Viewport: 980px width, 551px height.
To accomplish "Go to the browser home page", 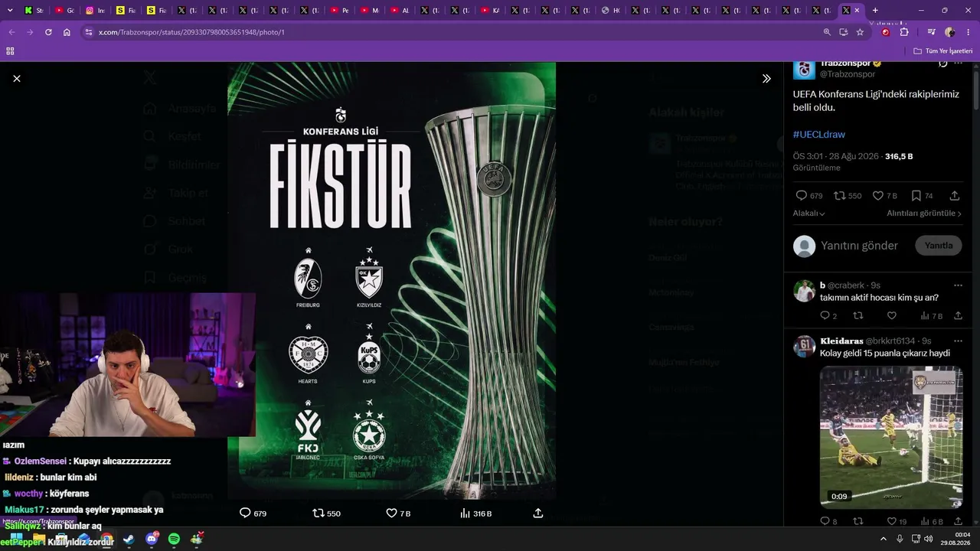I will pyautogui.click(x=67, y=32).
